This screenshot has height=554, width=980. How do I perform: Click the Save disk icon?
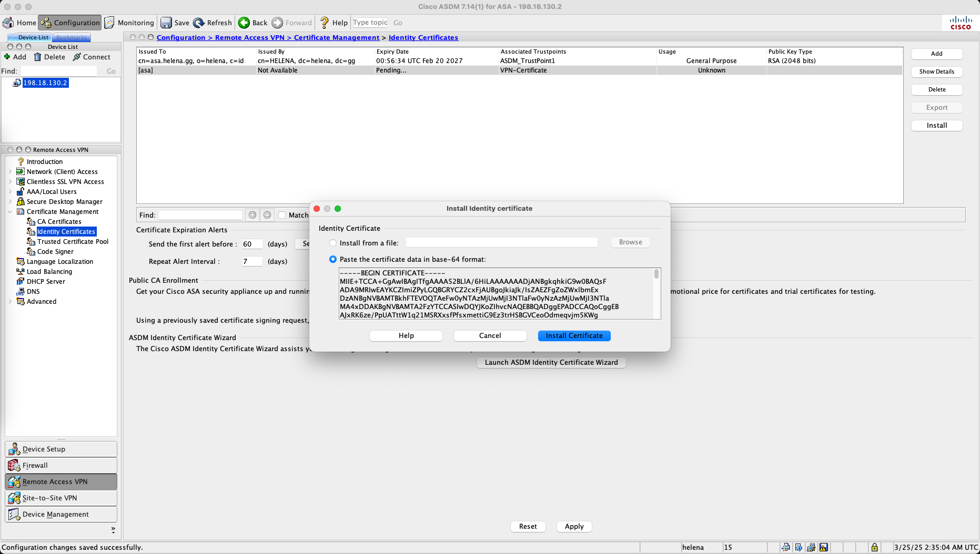[x=166, y=23]
